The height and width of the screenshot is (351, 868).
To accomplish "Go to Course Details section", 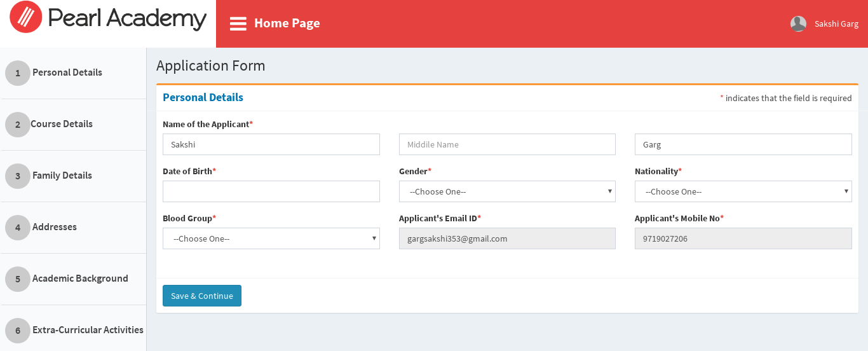I will (62, 124).
